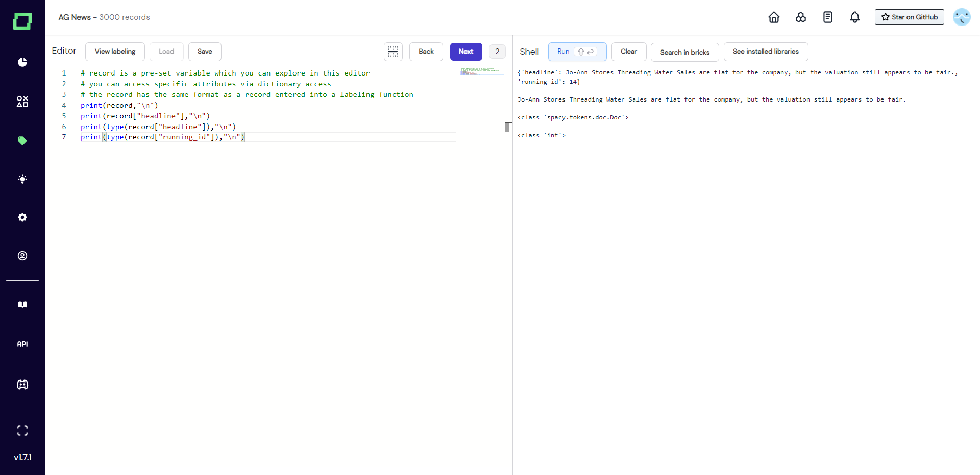Click code line 7 in editor
The image size is (980, 475).
[x=163, y=137]
